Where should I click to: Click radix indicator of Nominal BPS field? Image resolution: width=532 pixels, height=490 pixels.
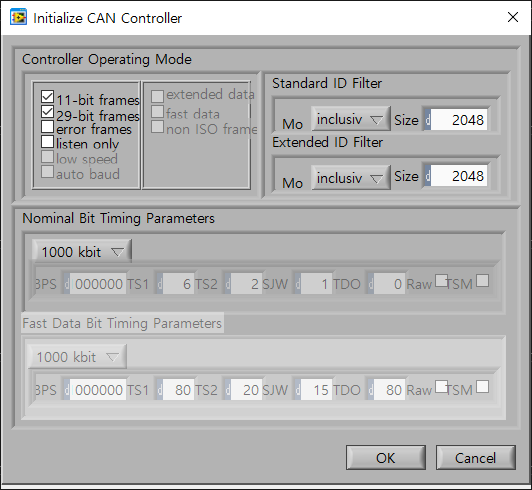point(66,284)
